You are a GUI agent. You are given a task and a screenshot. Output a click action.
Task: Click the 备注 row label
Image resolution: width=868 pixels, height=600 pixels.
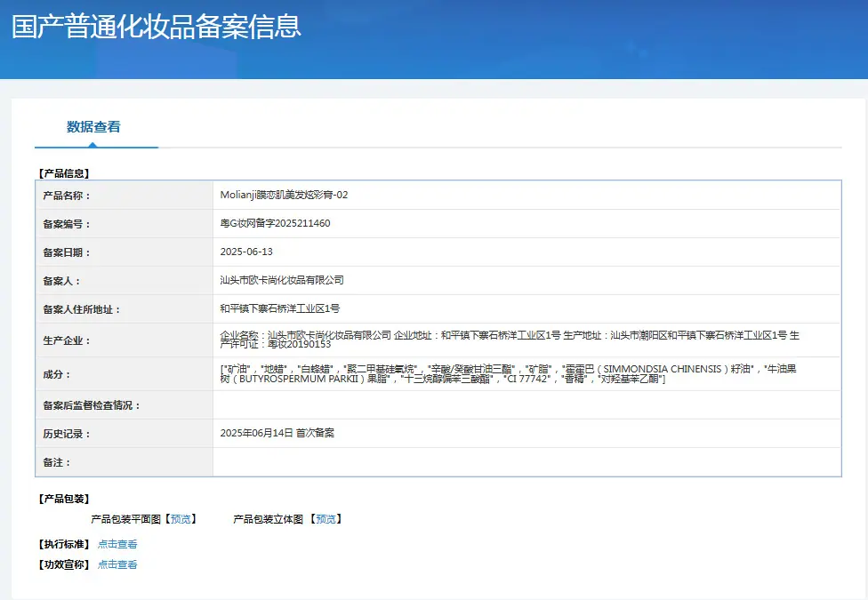(56, 462)
